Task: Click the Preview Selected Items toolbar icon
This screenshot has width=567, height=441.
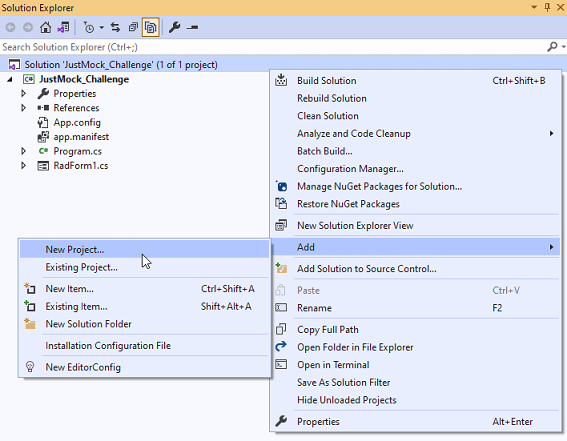Action: [x=192, y=27]
